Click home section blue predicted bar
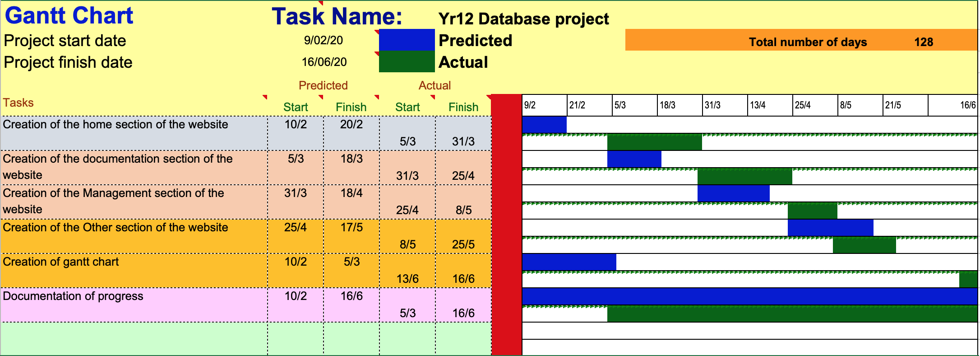 [544, 125]
